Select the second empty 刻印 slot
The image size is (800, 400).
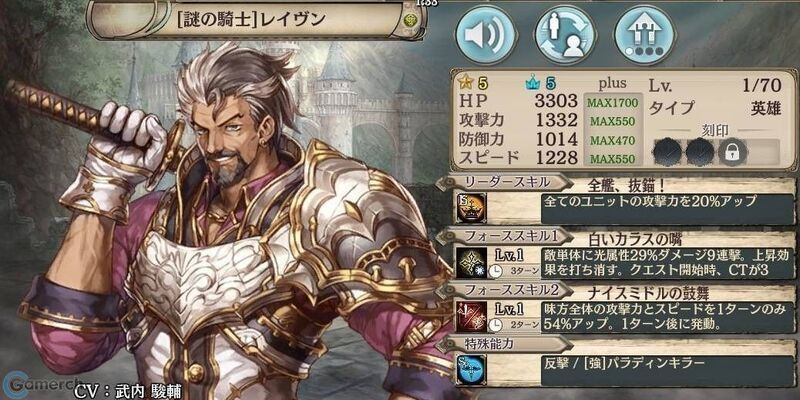pyautogui.click(x=700, y=152)
